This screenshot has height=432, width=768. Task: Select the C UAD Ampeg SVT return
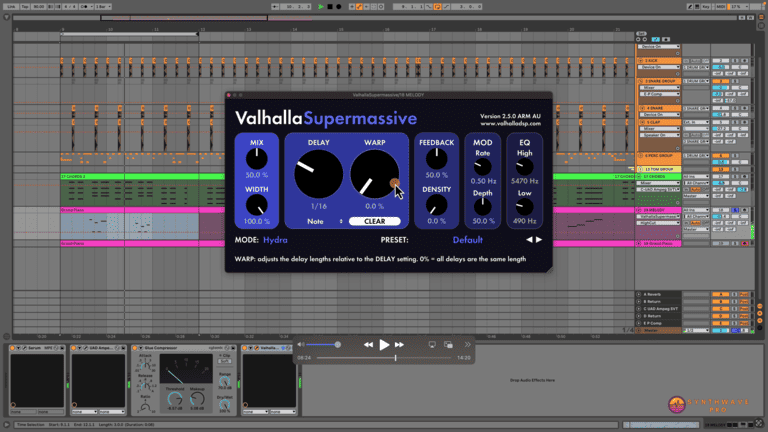(659, 309)
